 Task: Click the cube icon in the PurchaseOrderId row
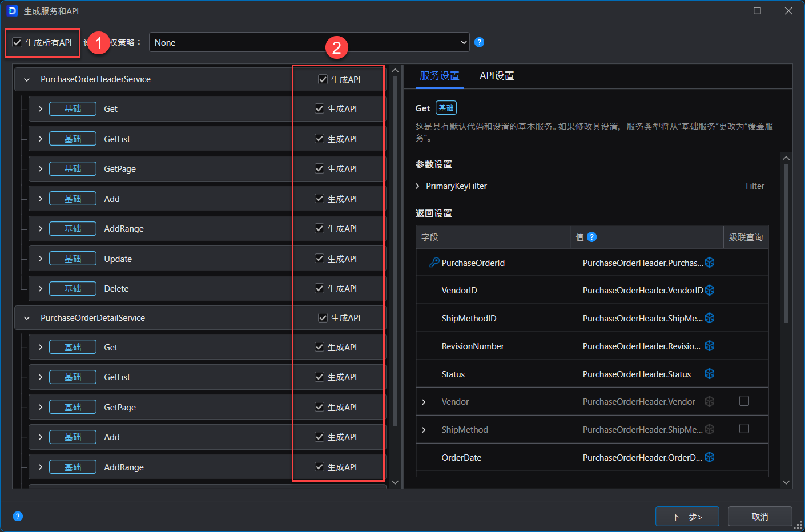(710, 263)
